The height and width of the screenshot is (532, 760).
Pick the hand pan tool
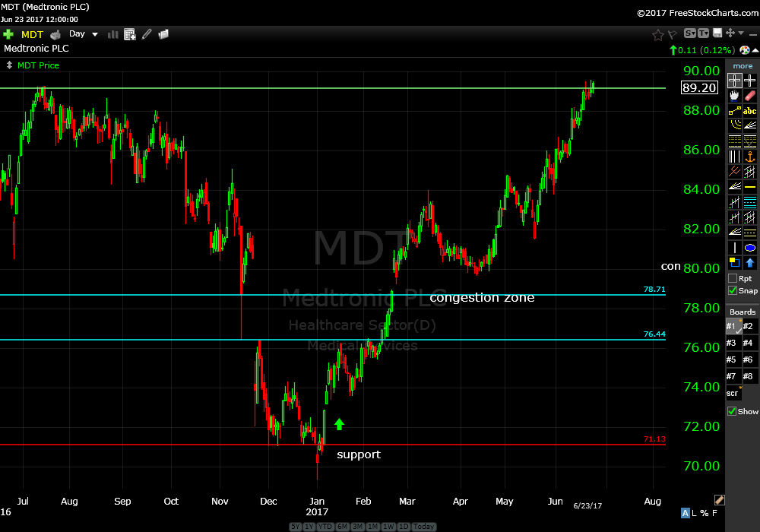click(734, 96)
